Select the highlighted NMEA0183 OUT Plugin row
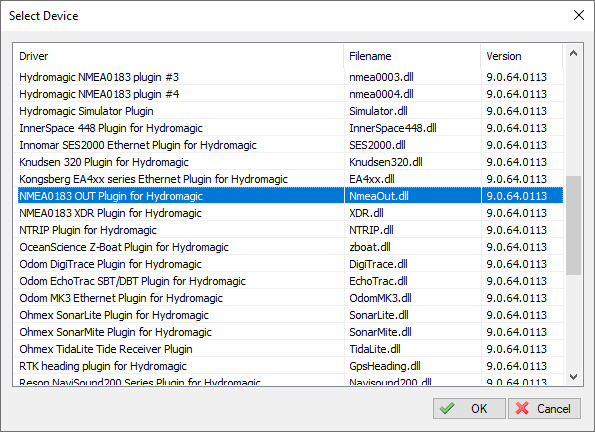The image size is (595, 432). (x=290, y=196)
